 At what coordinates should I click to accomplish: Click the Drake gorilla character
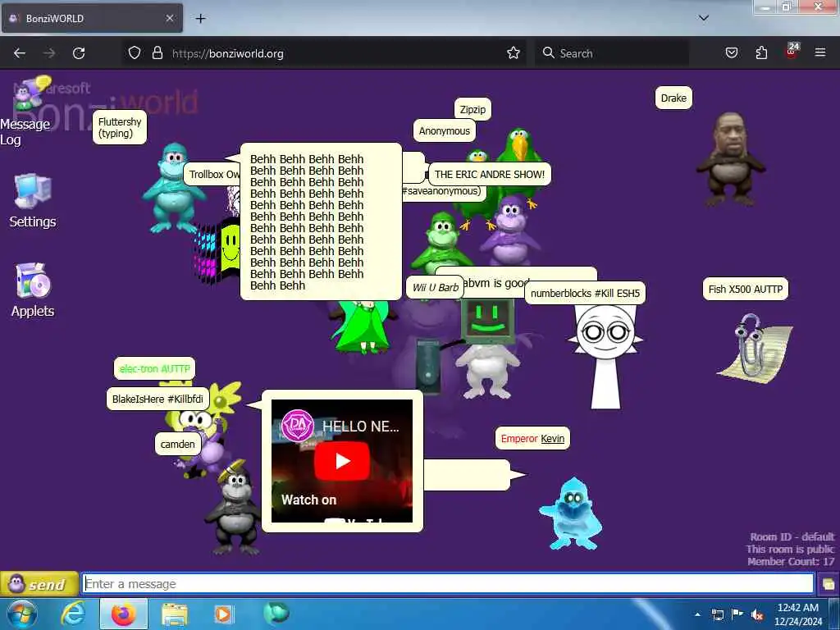click(x=731, y=160)
